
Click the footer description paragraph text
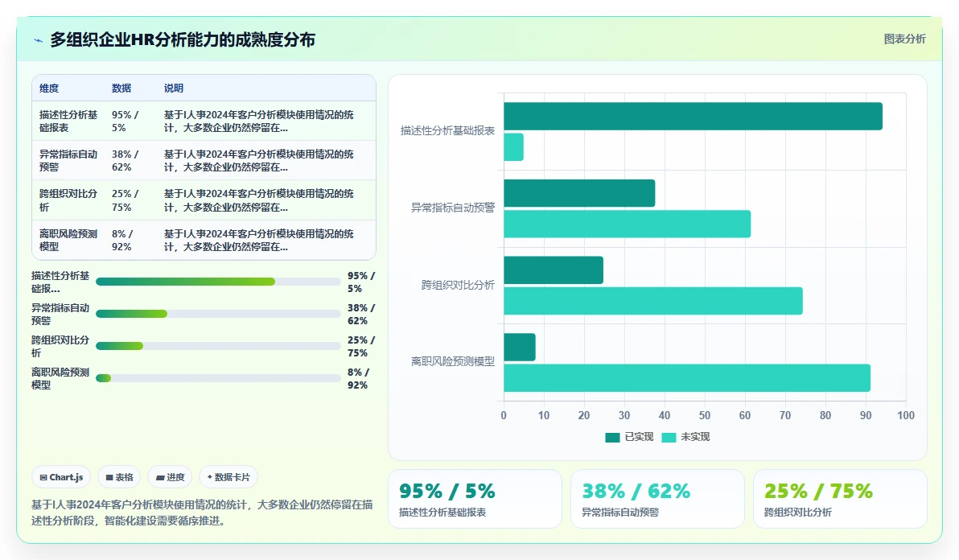(x=202, y=513)
